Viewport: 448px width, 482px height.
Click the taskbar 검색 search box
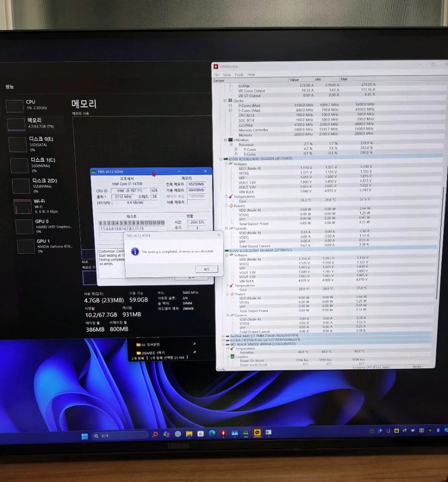[120, 435]
